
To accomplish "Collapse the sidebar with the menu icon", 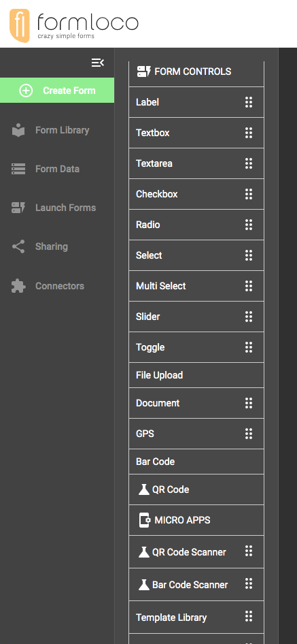I will pos(98,63).
